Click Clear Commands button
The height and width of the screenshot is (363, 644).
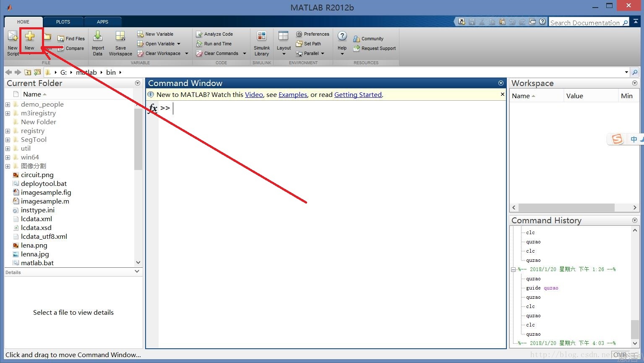[217, 53]
